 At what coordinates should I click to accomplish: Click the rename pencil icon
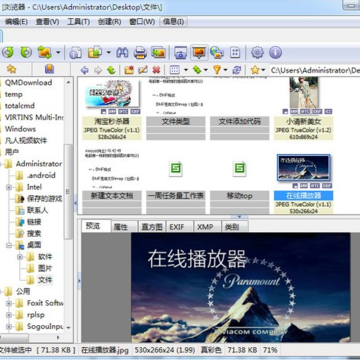pos(143,70)
